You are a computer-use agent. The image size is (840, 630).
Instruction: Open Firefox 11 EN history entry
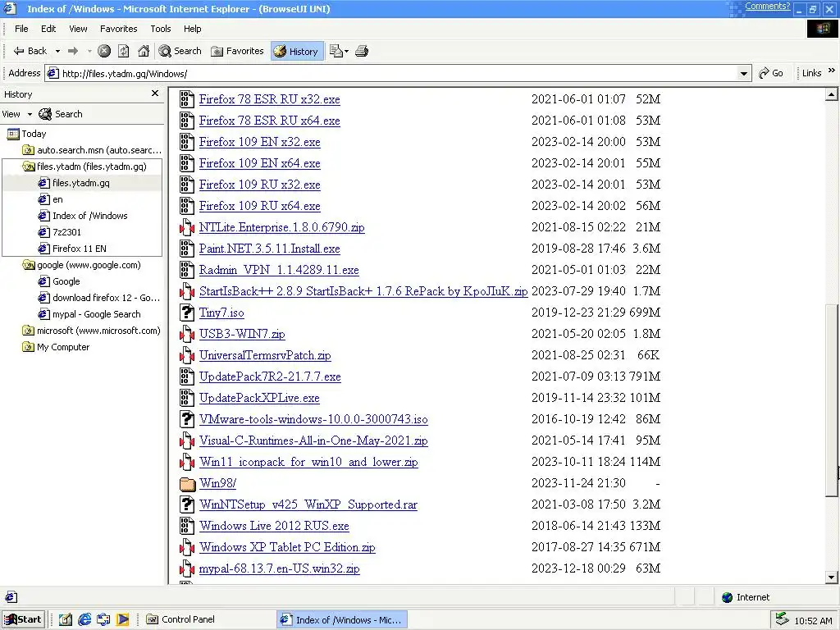click(x=72, y=249)
